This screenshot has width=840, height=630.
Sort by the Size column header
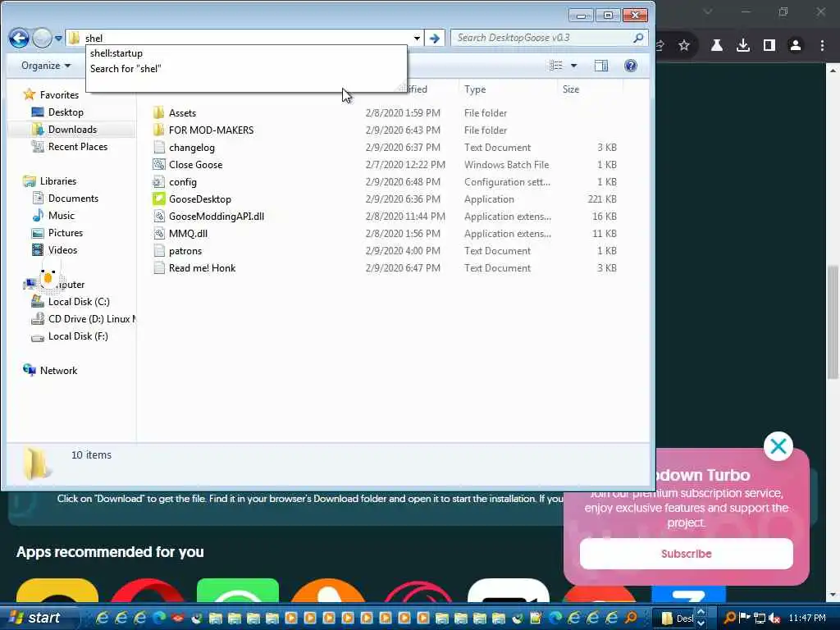click(571, 89)
